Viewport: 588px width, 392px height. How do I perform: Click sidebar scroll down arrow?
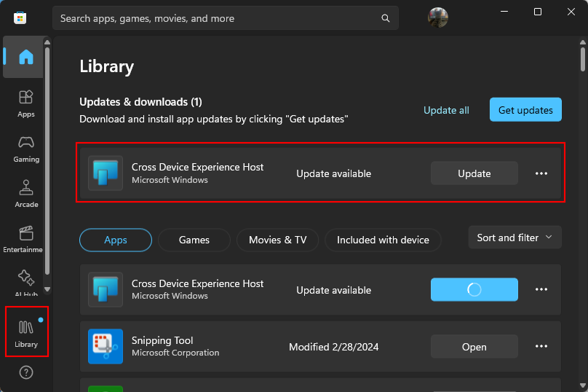pyautogui.click(x=47, y=289)
